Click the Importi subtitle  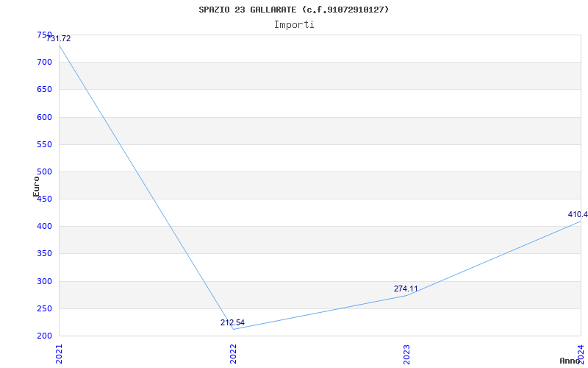coord(294,25)
